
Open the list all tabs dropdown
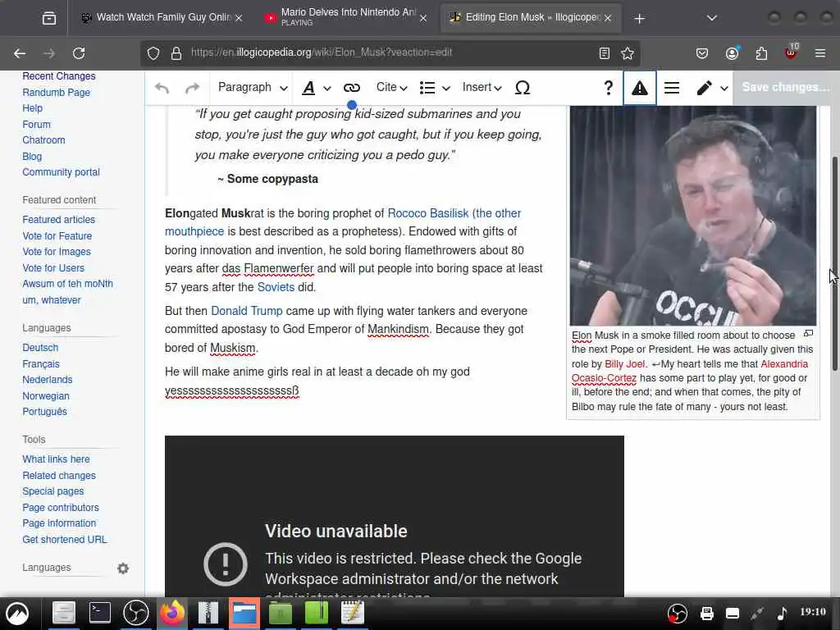712,18
